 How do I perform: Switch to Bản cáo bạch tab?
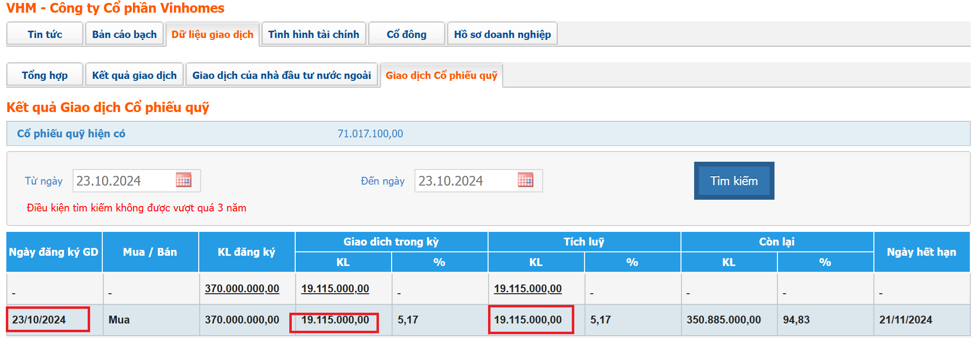pos(124,34)
